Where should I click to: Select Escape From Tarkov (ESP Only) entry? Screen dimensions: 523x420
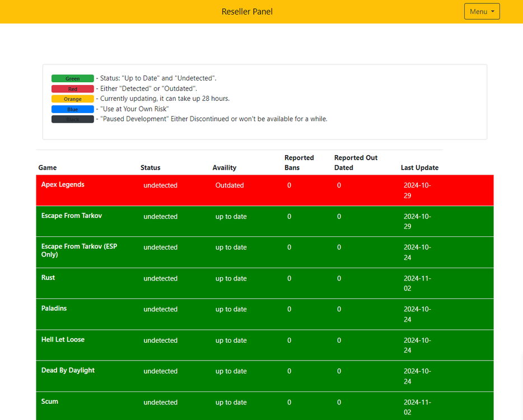(79, 250)
